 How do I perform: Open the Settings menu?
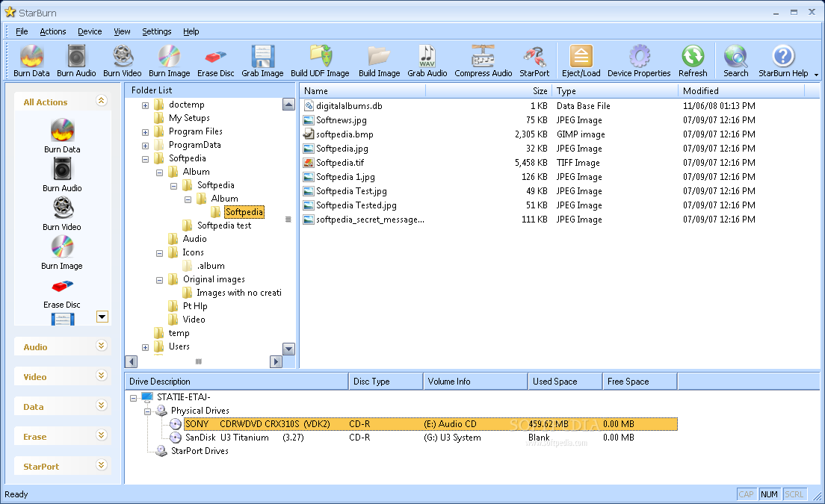click(x=156, y=31)
